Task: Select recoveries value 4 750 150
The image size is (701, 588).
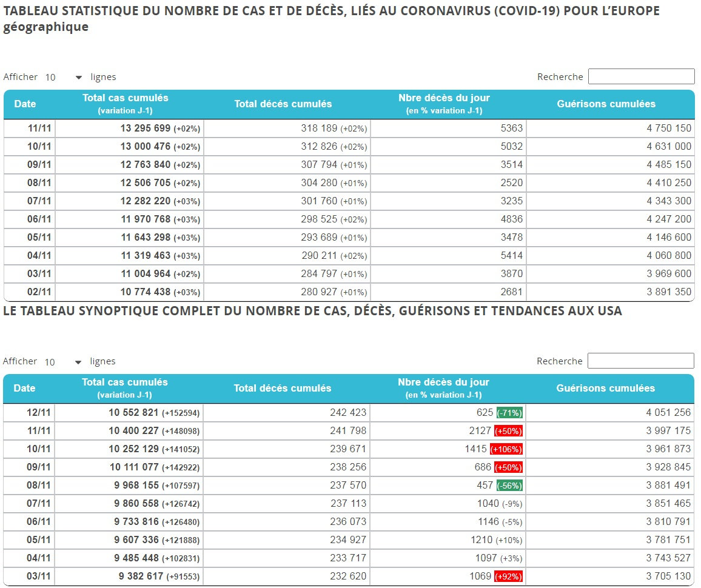Action: coord(669,129)
